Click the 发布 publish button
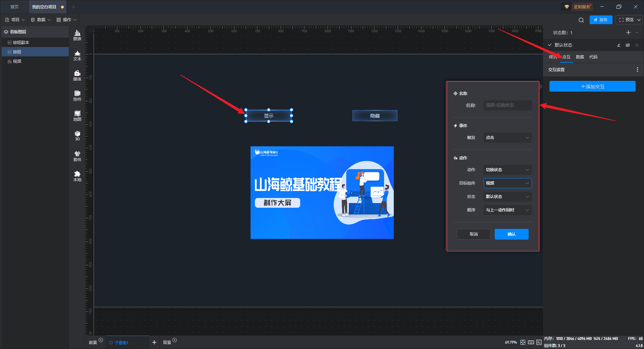Screen dimensions: 644x349 (x=601, y=20)
